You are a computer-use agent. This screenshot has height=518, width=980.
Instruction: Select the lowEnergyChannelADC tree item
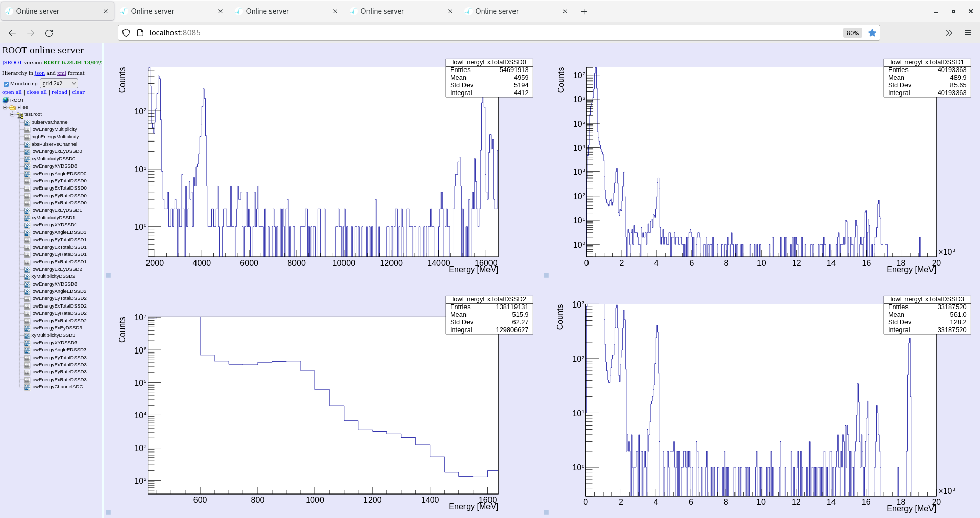click(x=57, y=387)
